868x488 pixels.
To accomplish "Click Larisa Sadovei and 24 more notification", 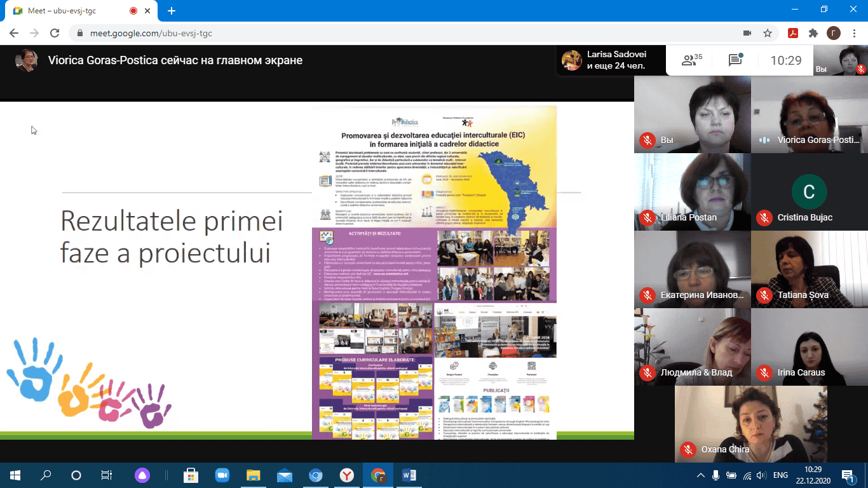I will (611, 60).
